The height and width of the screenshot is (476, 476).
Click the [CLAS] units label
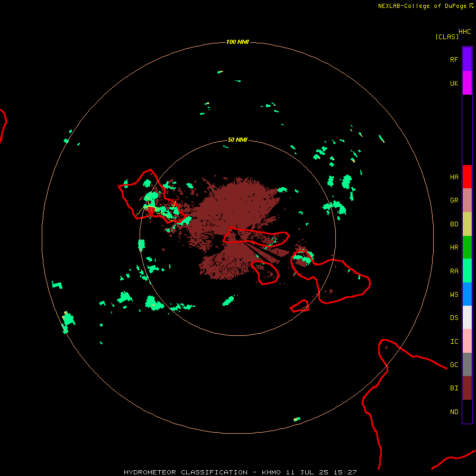[x=447, y=36]
